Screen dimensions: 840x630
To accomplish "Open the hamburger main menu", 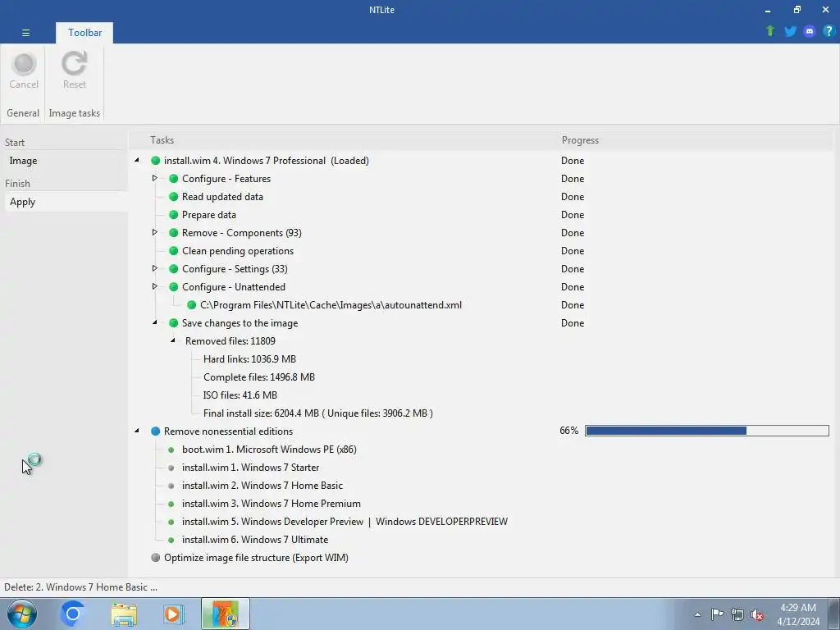I will [25, 33].
